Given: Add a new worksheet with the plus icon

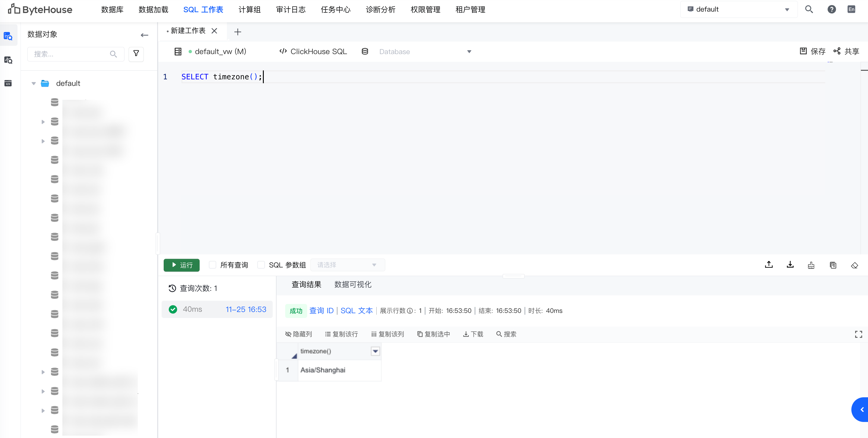Looking at the screenshot, I should pyautogui.click(x=238, y=32).
